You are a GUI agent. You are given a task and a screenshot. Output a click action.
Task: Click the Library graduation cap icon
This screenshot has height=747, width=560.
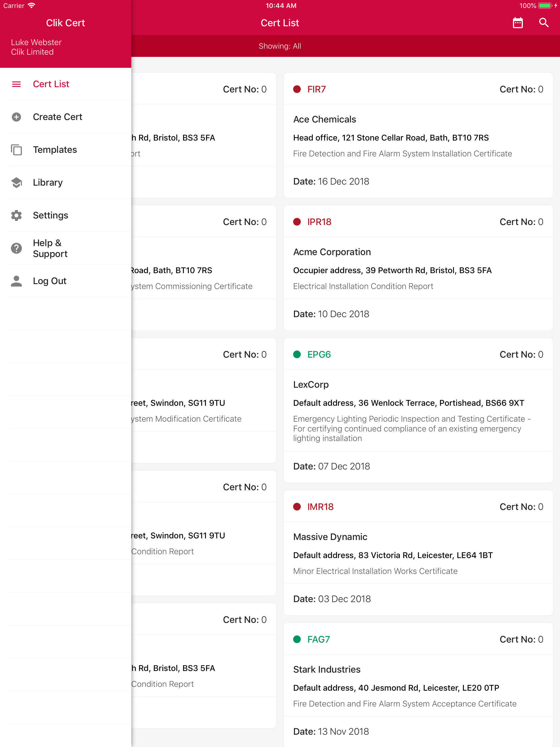click(16, 182)
